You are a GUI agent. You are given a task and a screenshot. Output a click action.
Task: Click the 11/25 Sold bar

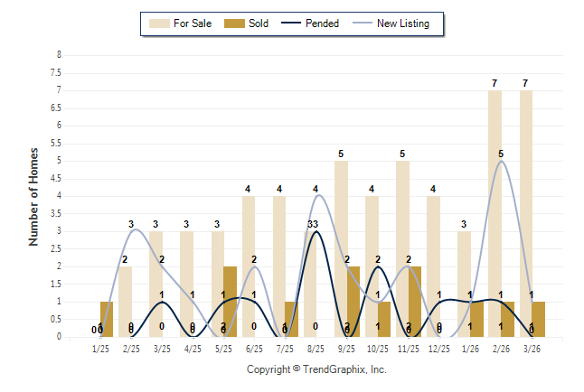(x=415, y=302)
